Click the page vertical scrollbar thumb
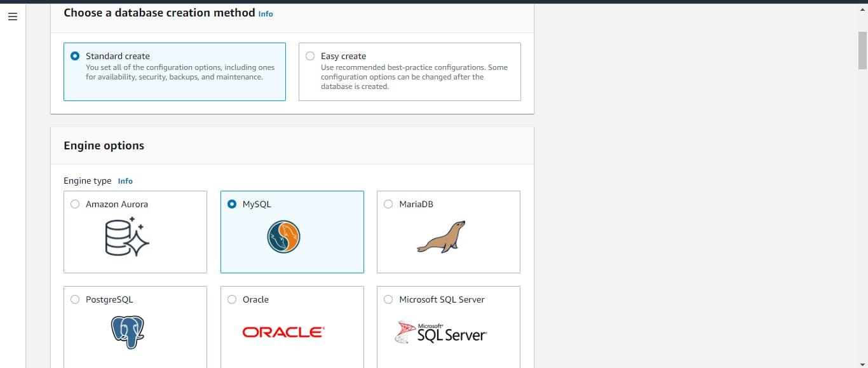 862,49
